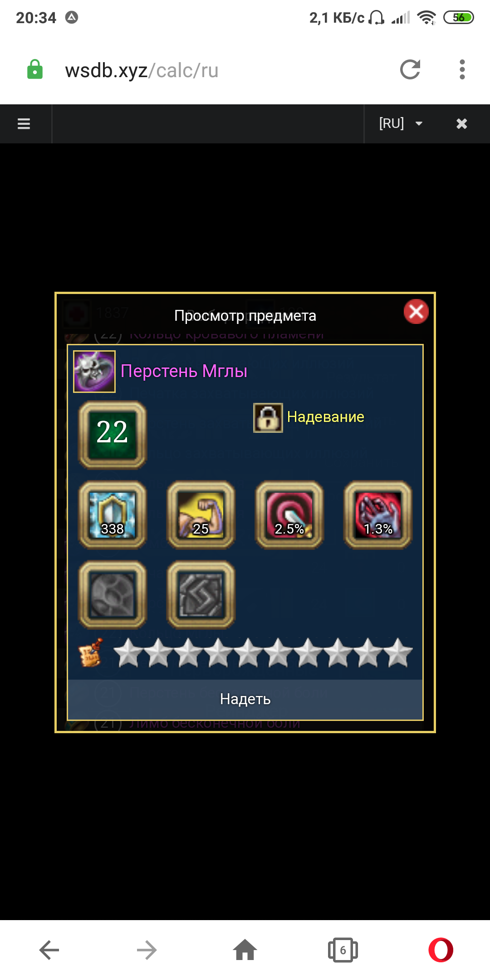The height and width of the screenshot is (980, 490).
Task: Tap the Надеть equip button
Action: [245, 699]
